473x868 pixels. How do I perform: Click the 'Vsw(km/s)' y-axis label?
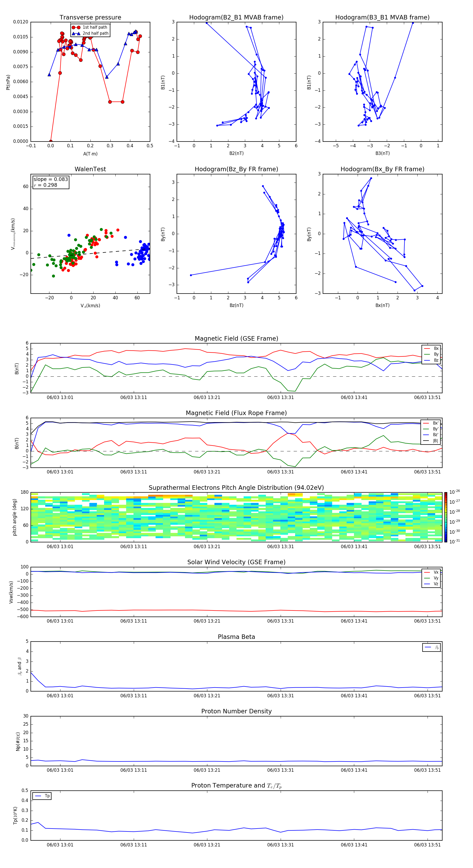tap(11, 592)
